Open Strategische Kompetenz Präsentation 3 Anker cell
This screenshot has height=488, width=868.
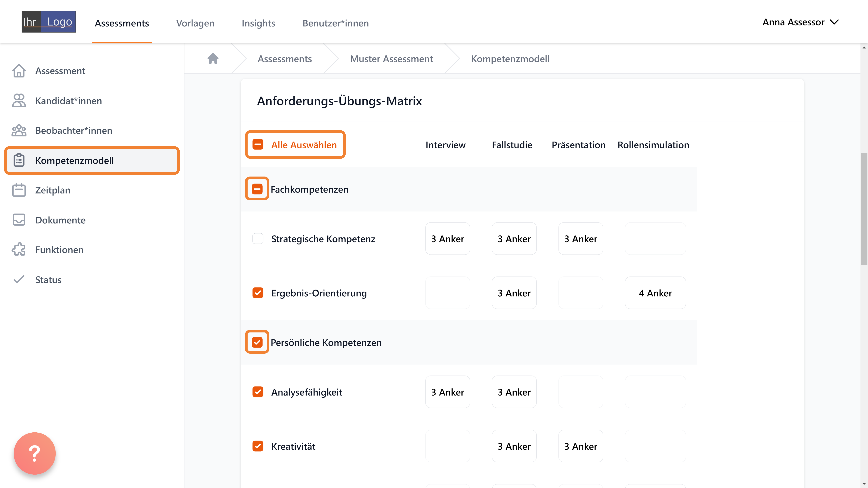(581, 238)
